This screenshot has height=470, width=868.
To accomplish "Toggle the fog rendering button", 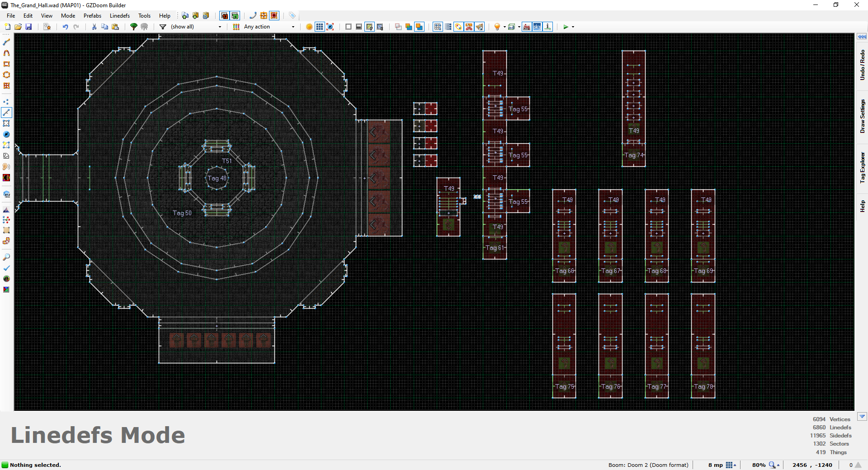I will 527,27.
